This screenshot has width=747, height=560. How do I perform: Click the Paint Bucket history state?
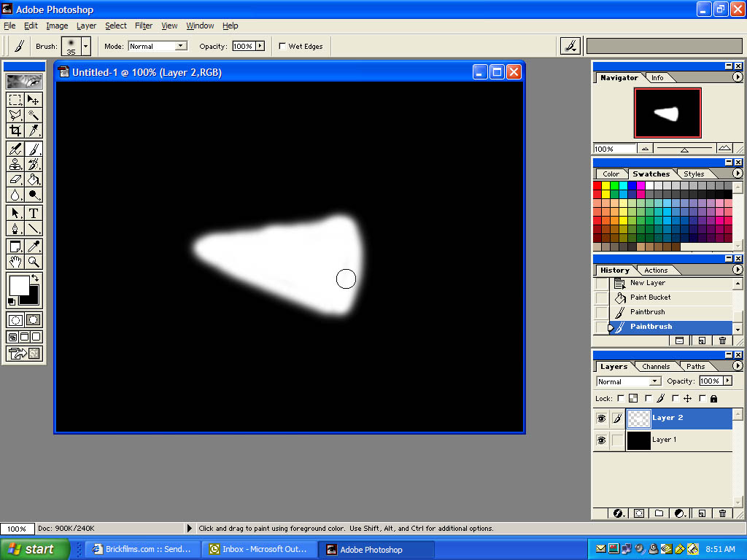coord(650,297)
